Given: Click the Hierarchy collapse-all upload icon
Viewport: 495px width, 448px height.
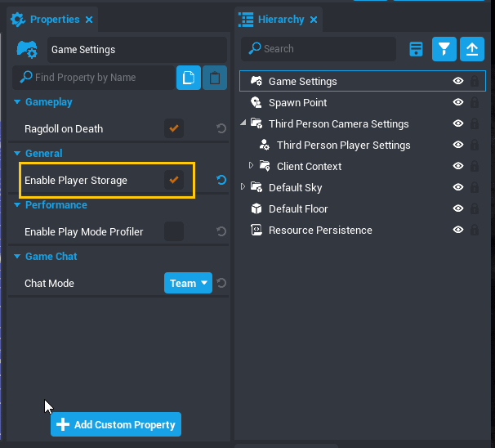Looking at the screenshot, I should 471,49.
